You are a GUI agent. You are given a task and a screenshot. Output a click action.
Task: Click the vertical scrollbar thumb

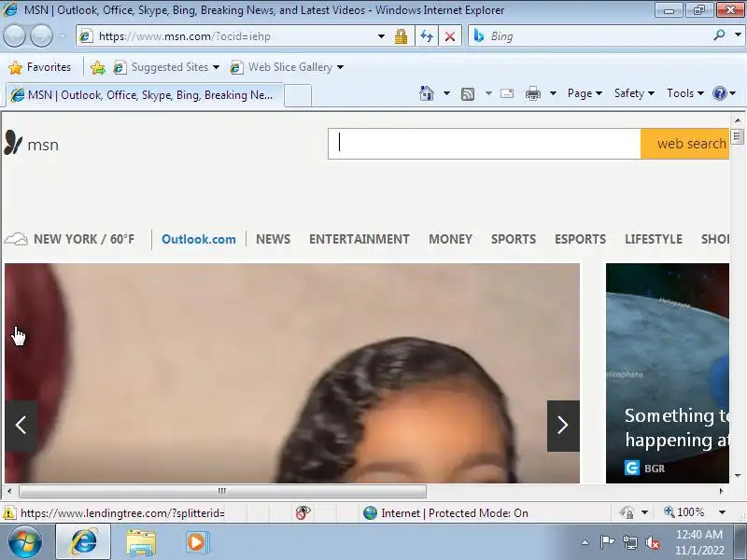737,136
